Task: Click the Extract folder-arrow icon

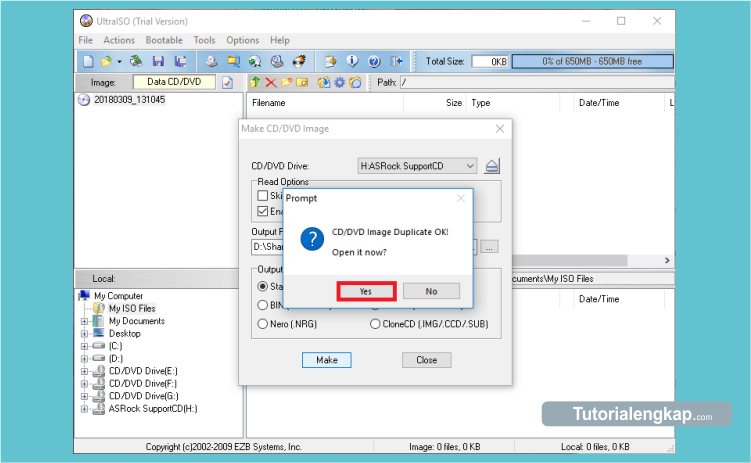Action: tap(324, 82)
